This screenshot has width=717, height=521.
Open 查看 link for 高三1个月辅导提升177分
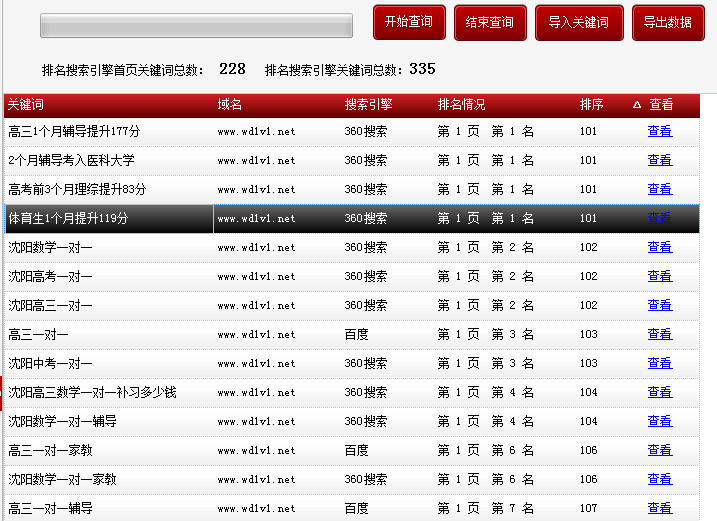(659, 131)
